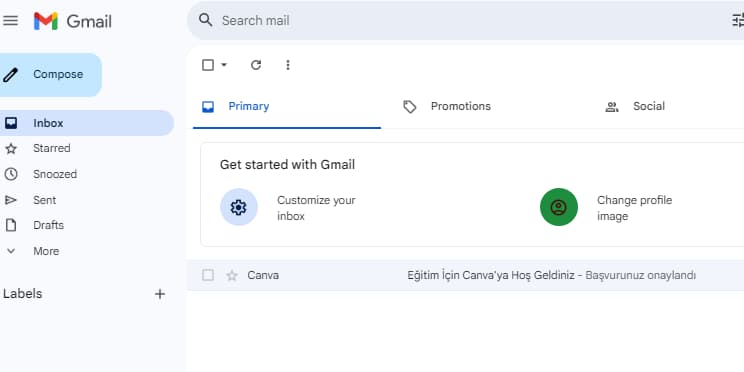Click the search magnifier icon

tap(205, 20)
